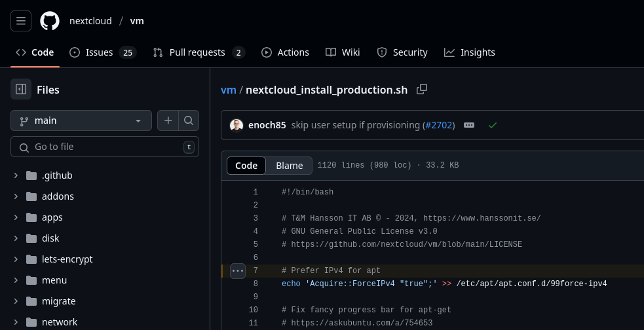Go to GitHub homepage via Octocat logo
This screenshot has height=330, width=644.
(x=50, y=21)
